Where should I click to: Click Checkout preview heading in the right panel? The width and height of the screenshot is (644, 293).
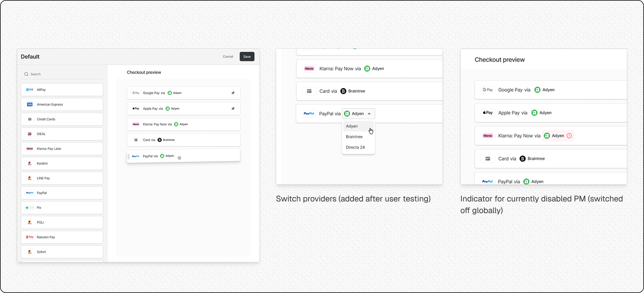499,60
